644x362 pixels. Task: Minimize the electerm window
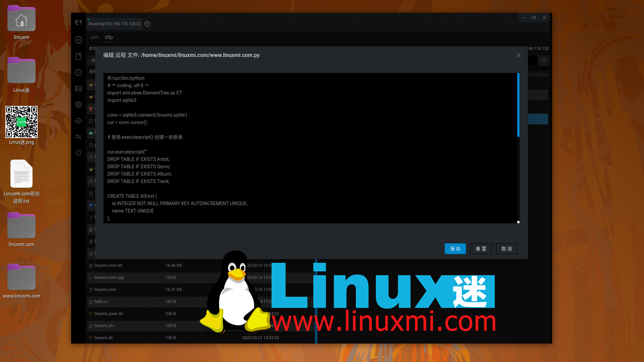(524, 18)
